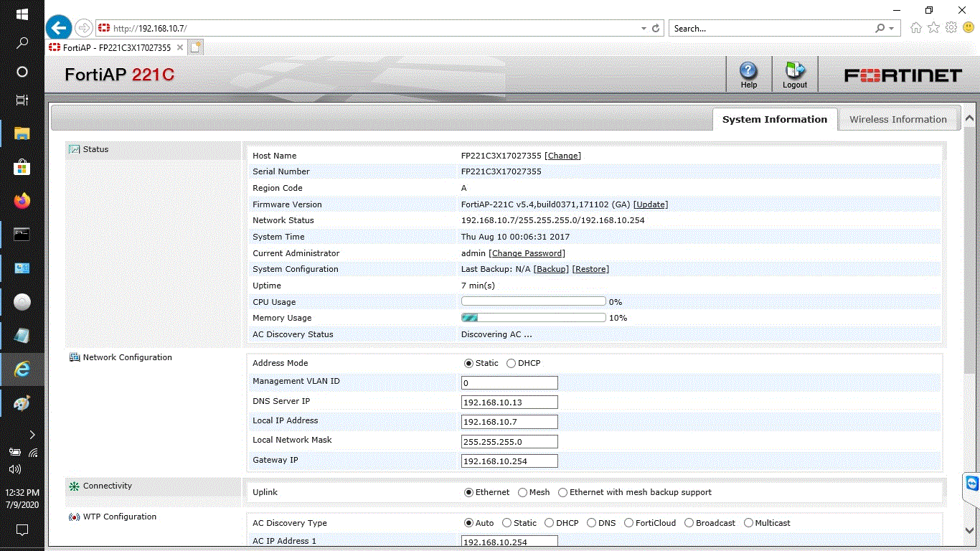980x551 pixels.
Task: Expand the search provider dropdown arrow
Action: (x=892, y=28)
